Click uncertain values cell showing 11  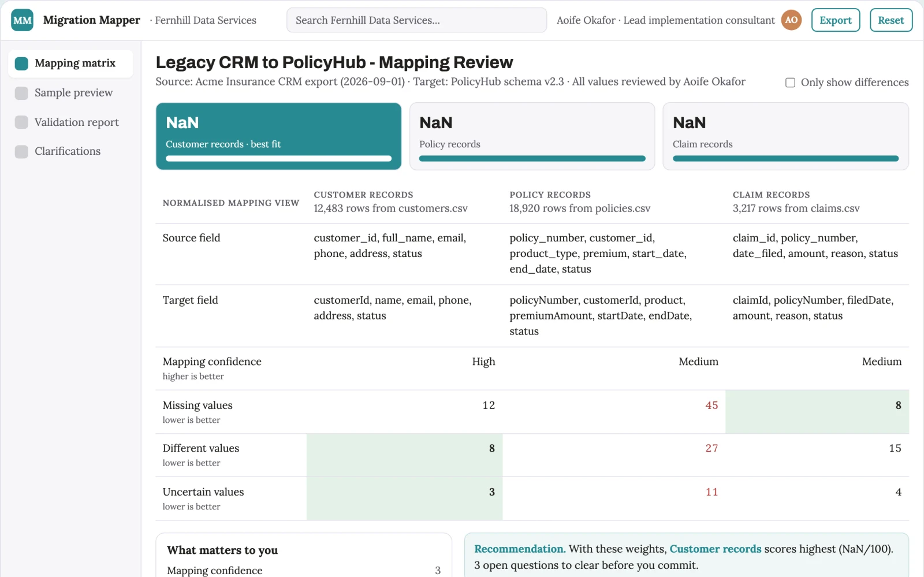point(614,498)
